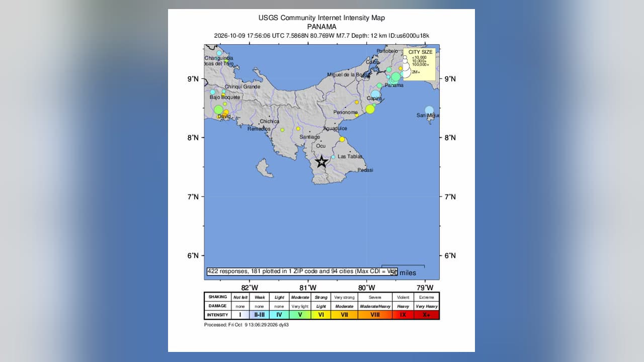Click the dark red intensity X+ legend cell
The height and width of the screenshot is (362, 644).
tap(427, 315)
